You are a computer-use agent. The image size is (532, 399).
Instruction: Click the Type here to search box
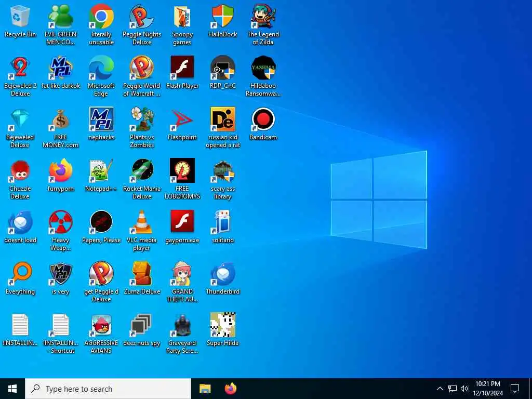point(108,389)
